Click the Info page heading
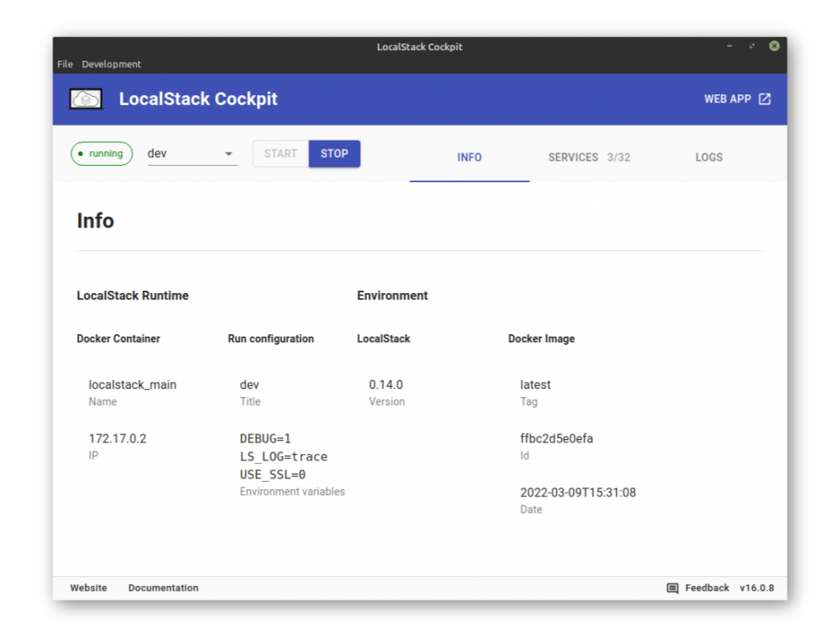The height and width of the screenshot is (637, 840). [95, 221]
